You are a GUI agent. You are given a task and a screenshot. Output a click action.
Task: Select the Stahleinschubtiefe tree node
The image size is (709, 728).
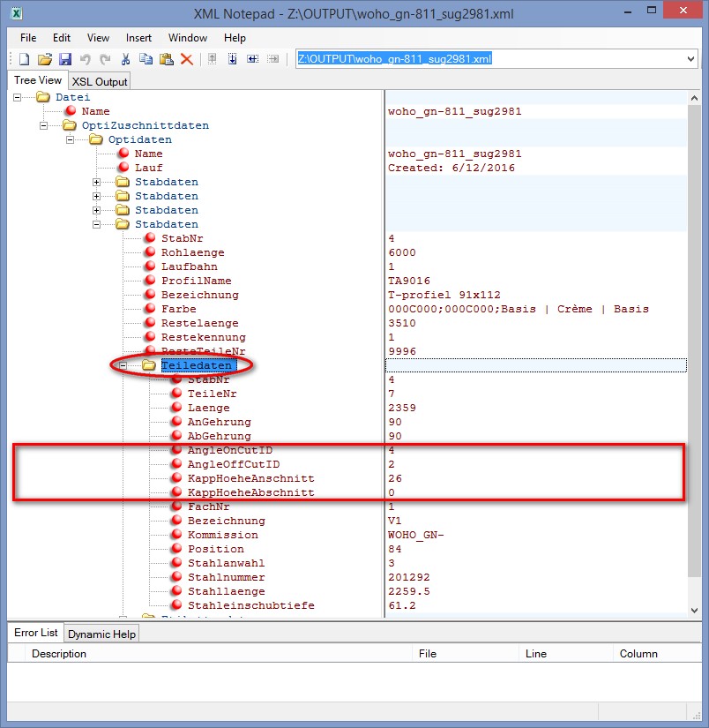point(251,605)
